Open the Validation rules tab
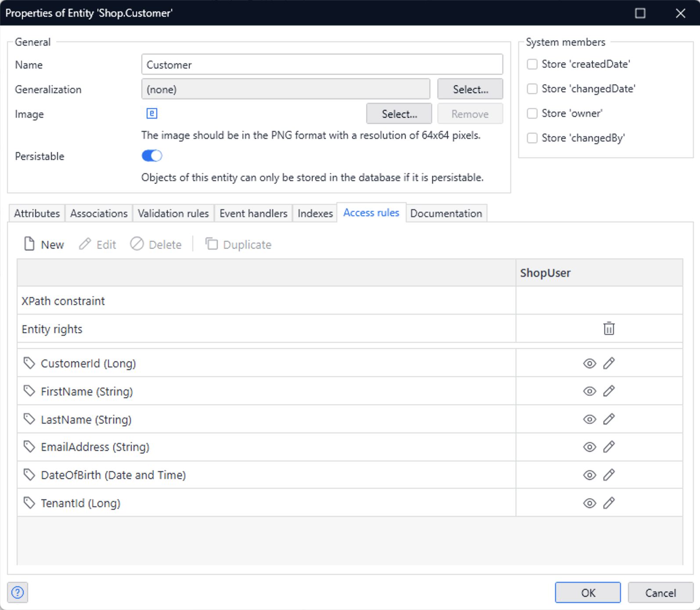 pos(173,214)
